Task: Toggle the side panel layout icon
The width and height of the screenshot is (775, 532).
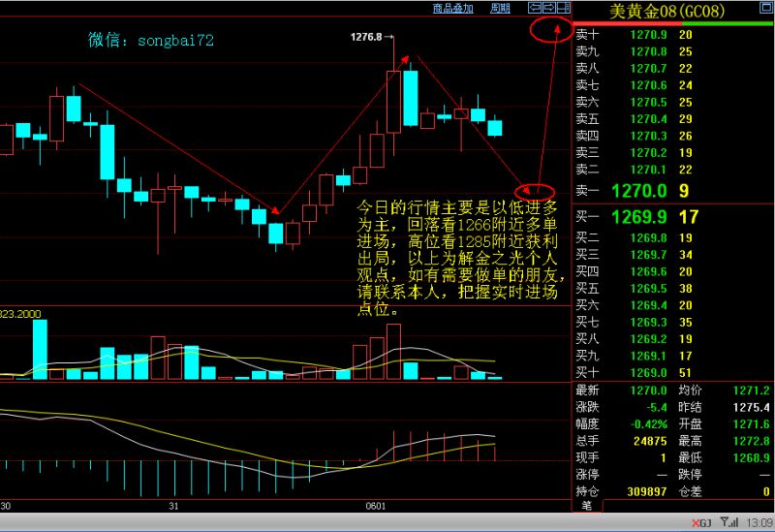Action: click(564, 8)
